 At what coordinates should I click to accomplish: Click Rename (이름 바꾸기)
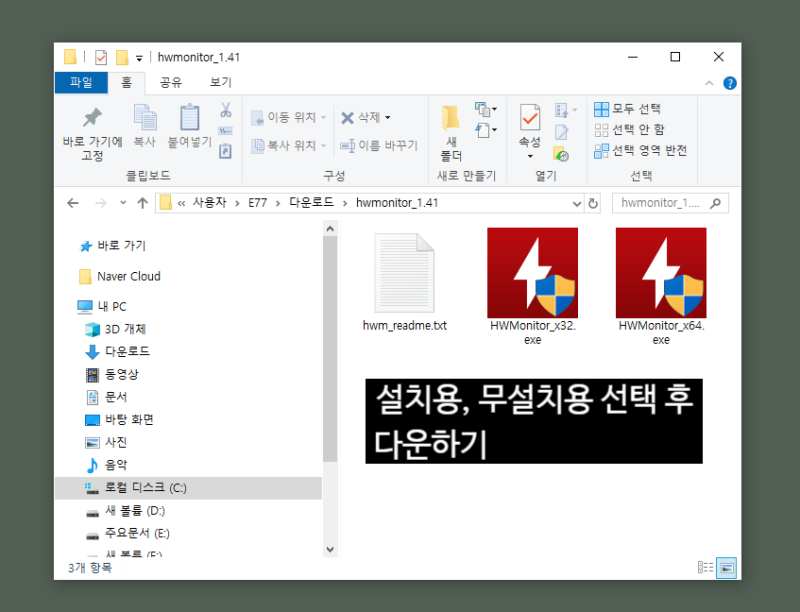[x=379, y=146]
